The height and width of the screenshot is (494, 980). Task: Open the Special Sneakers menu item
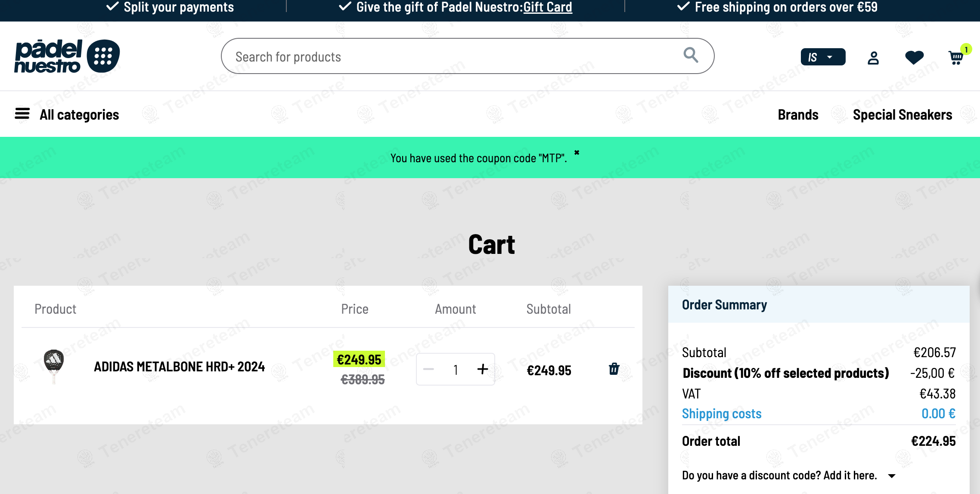click(x=902, y=115)
